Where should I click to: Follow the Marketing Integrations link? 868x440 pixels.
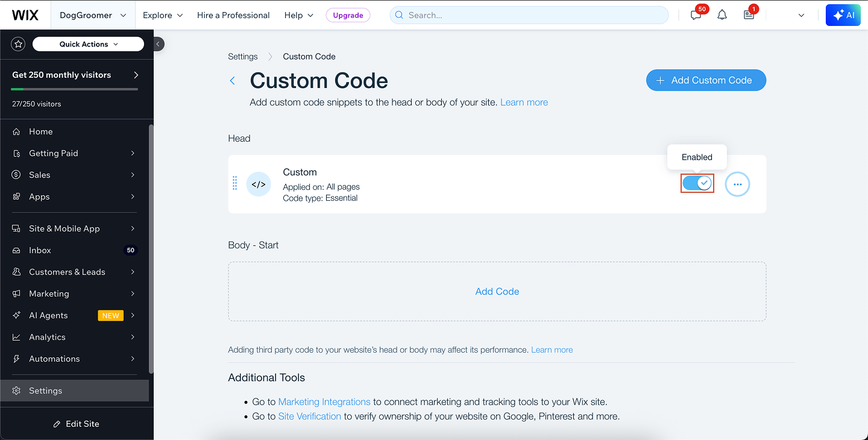tap(324, 401)
